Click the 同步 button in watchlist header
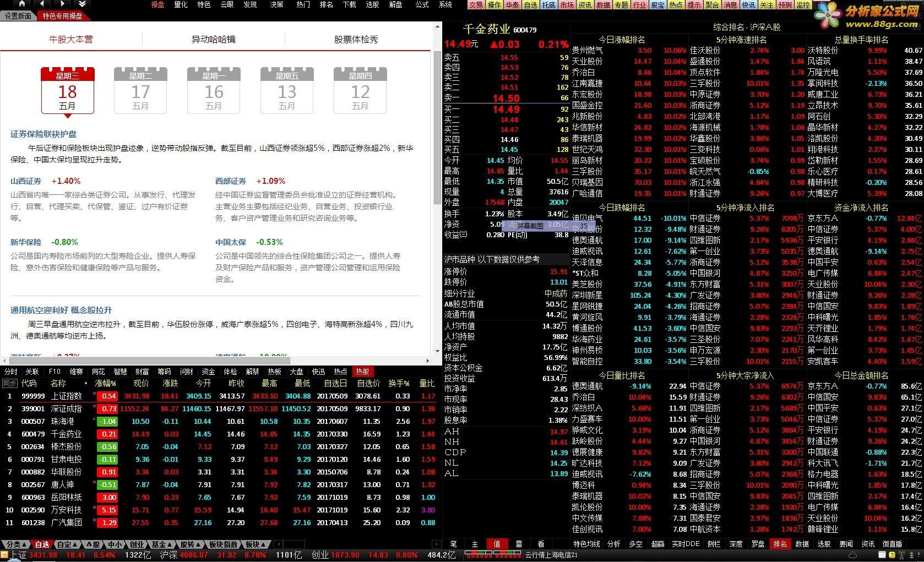 point(9,383)
